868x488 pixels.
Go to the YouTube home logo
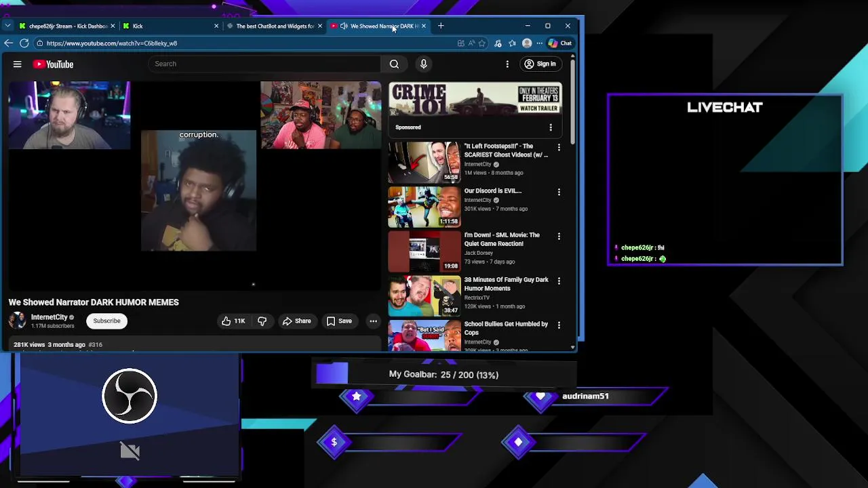[53, 64]
